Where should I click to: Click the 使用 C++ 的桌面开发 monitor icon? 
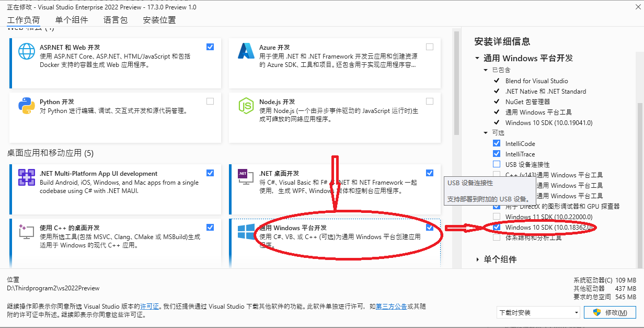[x=27, y=232]
